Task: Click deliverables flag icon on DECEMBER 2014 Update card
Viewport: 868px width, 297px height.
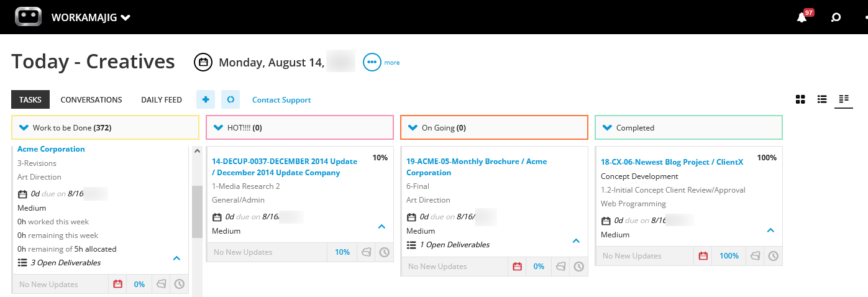Action: click(x=367, y=252)
